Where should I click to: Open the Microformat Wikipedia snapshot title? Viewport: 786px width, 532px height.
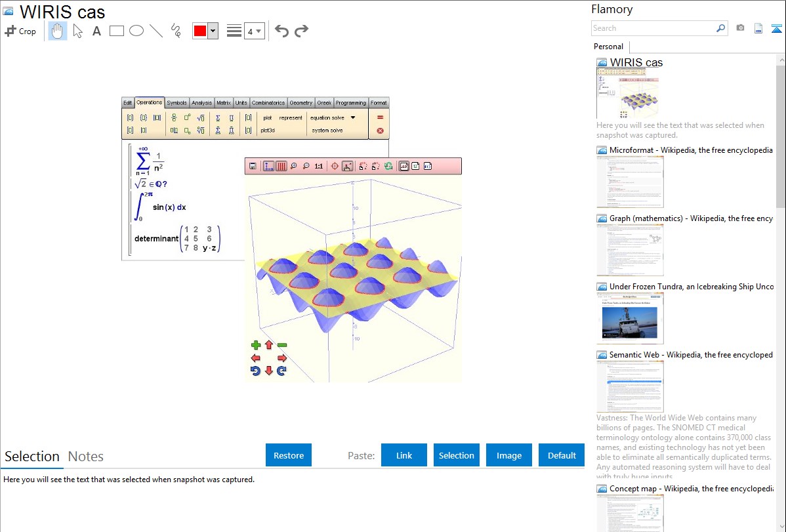(x=691, y=150)
